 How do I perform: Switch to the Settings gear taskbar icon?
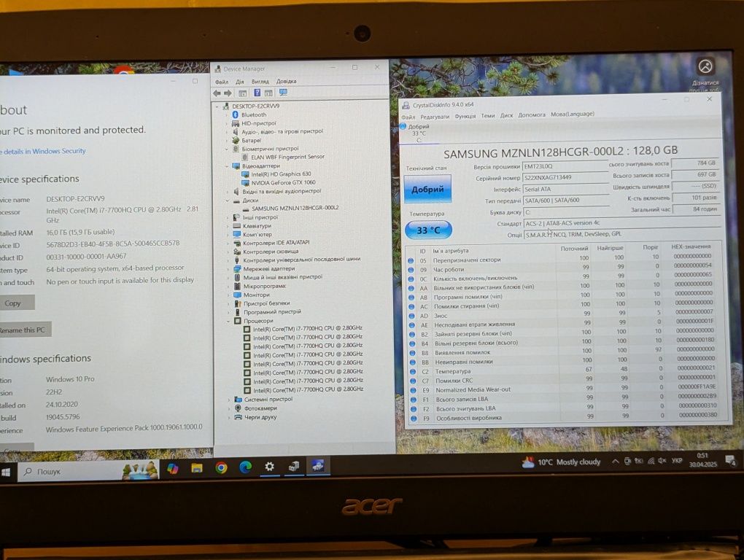click(x=269, y=467)
